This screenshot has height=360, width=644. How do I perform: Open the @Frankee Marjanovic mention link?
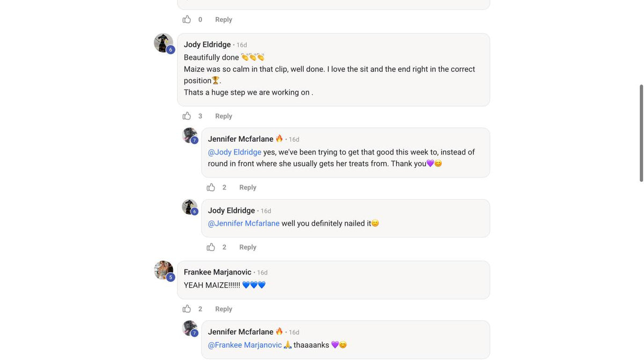coord(245,345)
